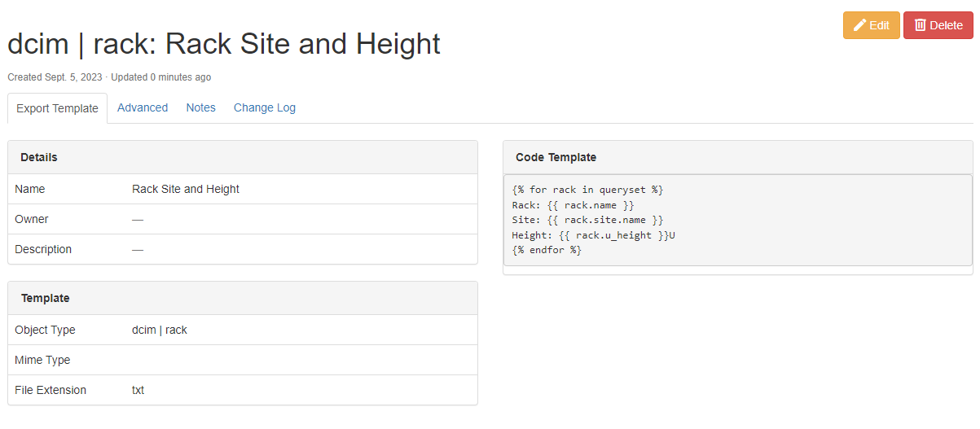
Task: Click the Created Sept. 5, 2023 timestamp
Action: (x=55, y=77)
